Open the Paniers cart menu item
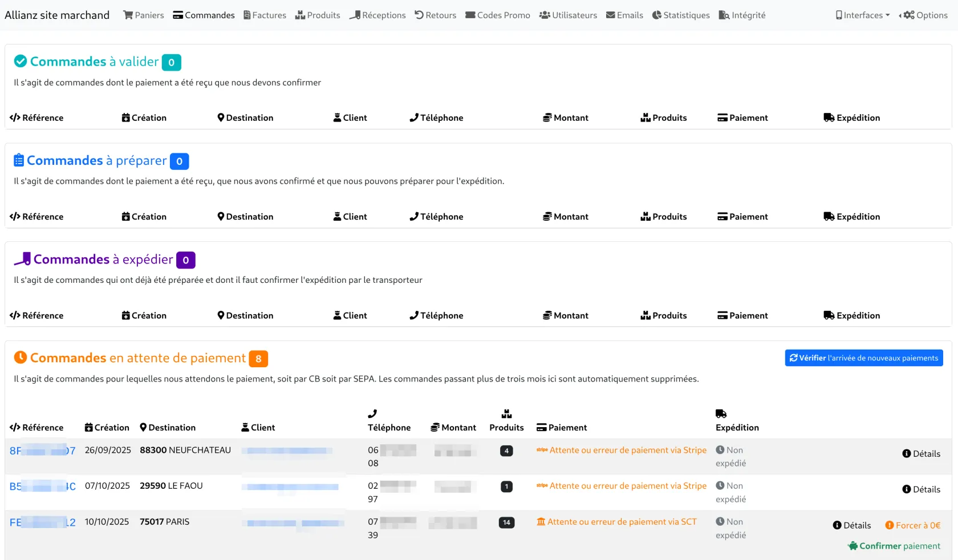This screenshot has height=560, width=958. pyautogui.click(x=144, y=15)
